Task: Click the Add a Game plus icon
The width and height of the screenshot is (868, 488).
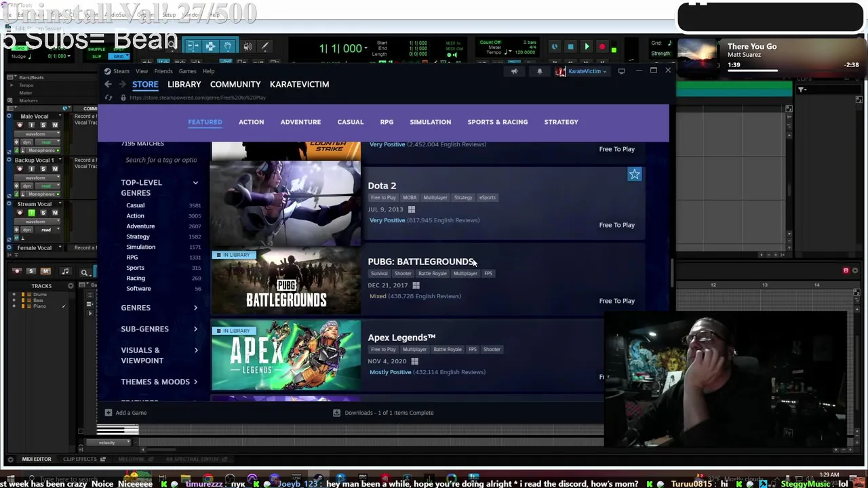Action: (x=108, y=413)
